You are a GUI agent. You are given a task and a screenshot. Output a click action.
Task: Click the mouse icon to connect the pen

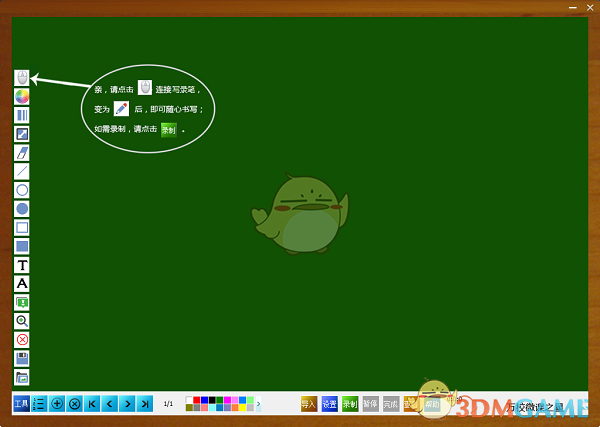coord(22,77)
